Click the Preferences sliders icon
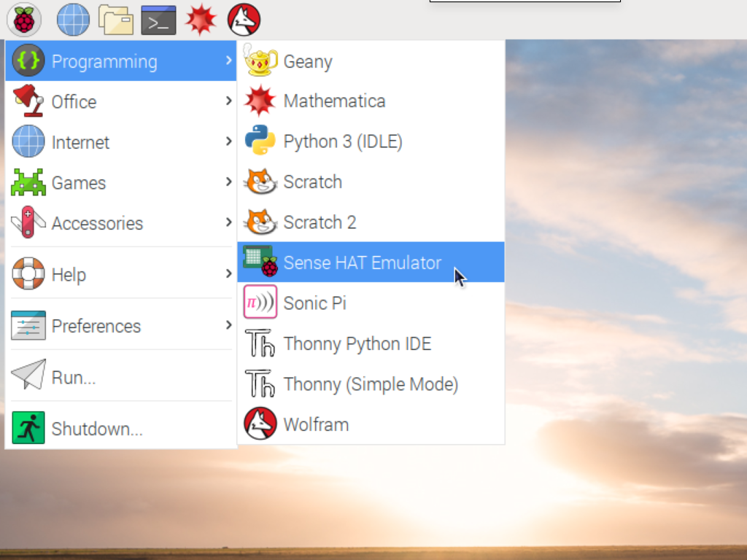Image resolution: width=747 pixels, height=560 pixels. pyautogui.click(x=28, y=325)
